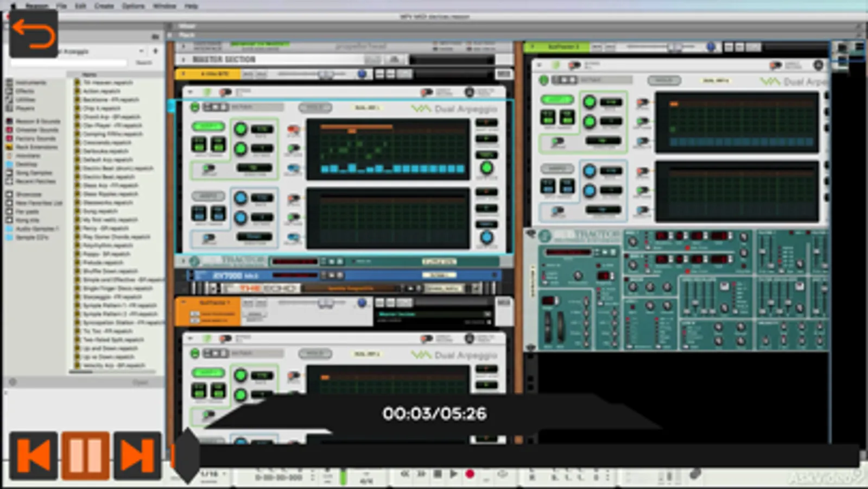Click Arp 2 upper blue rate knob
This screenshot has width=868, height=489.
[240, 198]
